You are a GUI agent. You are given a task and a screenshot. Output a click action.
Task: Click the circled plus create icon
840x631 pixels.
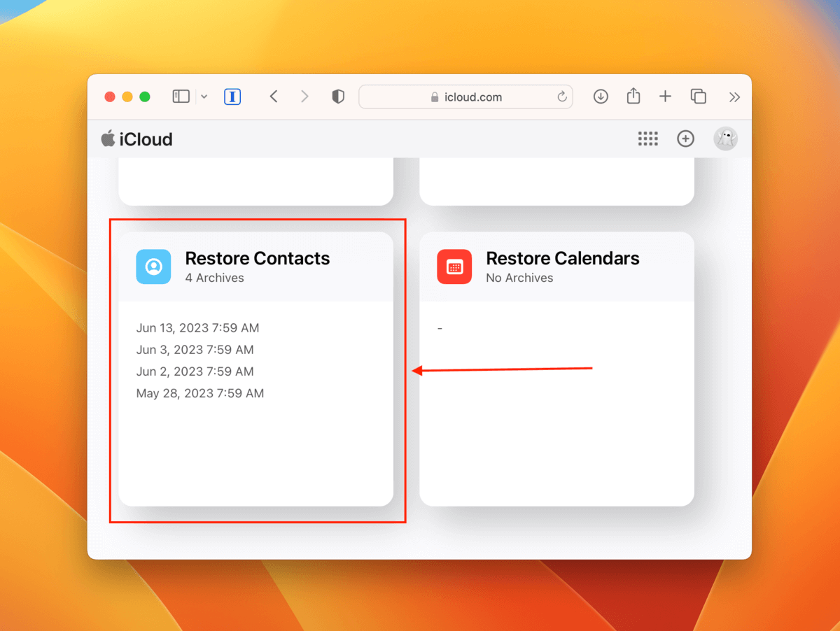[685, 139]
